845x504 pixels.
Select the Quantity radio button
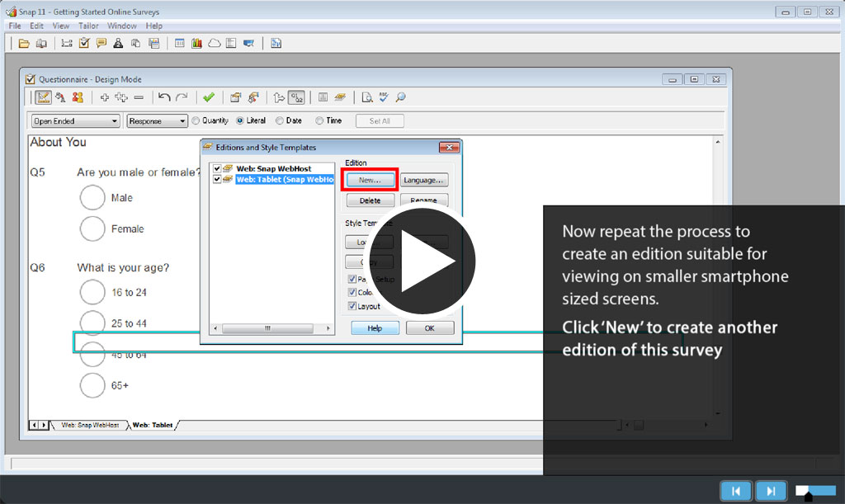tap(196, 120)
